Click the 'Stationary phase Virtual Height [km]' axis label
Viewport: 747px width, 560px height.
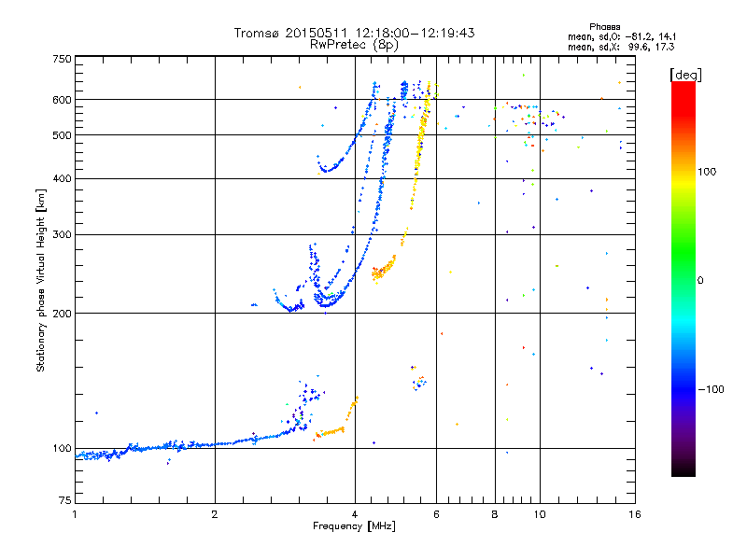tap(40, 280)
